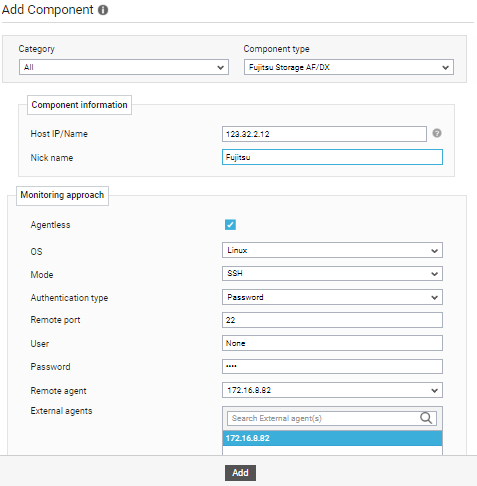477x486 pixels.
Task: Click the Component information section label
Action: click(79, 105)
